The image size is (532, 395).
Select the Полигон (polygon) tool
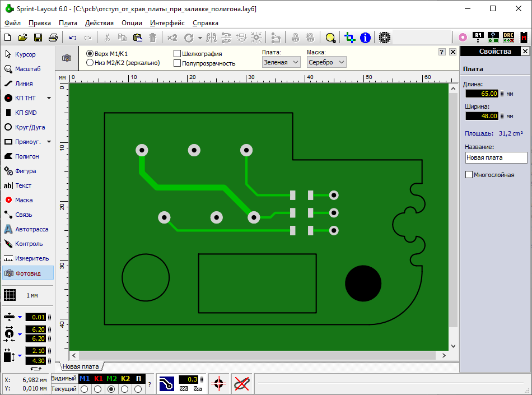click(27, 156)
